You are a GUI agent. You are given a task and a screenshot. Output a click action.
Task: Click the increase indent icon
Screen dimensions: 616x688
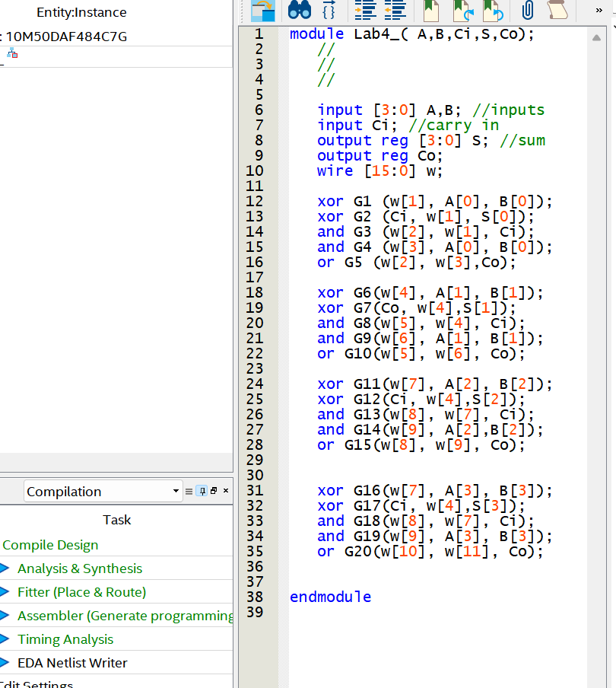[x=364, y=11]
